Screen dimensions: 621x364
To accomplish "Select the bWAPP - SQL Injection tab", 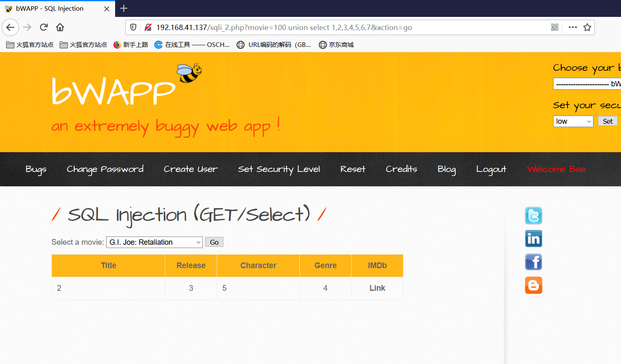I will coord(58,9).
